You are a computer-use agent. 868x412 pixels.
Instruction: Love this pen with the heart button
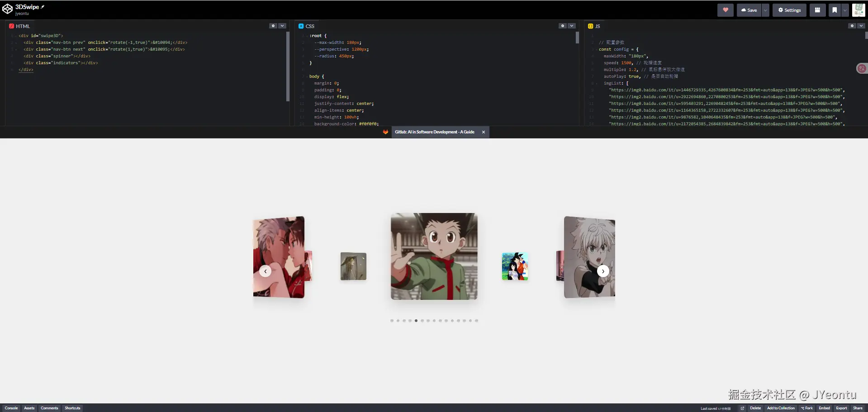(x=726, y=10)
